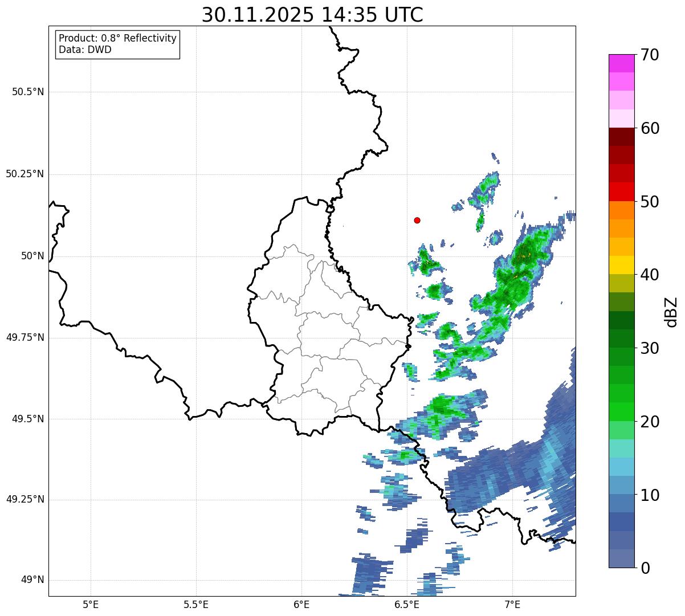Click the colorbar 30 tick label
The height and width of the screenshot is (616, 685).
coord(650,348)
